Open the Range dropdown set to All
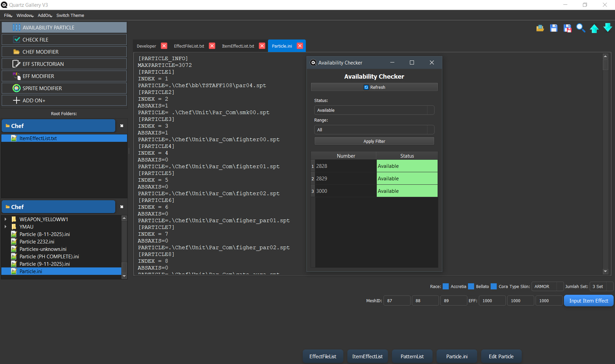The image size is (615, 364). point(374,130)
